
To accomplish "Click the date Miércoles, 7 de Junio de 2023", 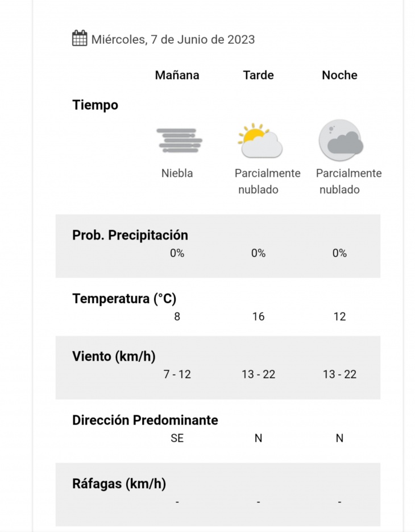I will point(173,39).
